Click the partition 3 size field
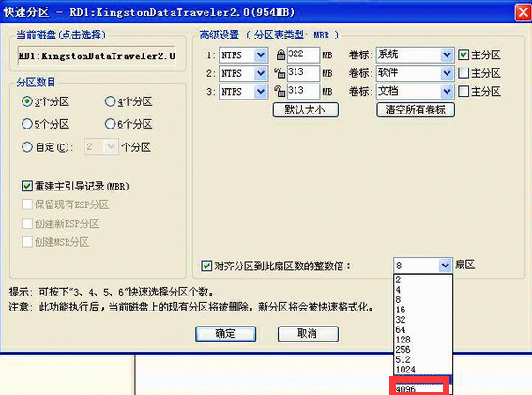 click(x=303, y=91)
